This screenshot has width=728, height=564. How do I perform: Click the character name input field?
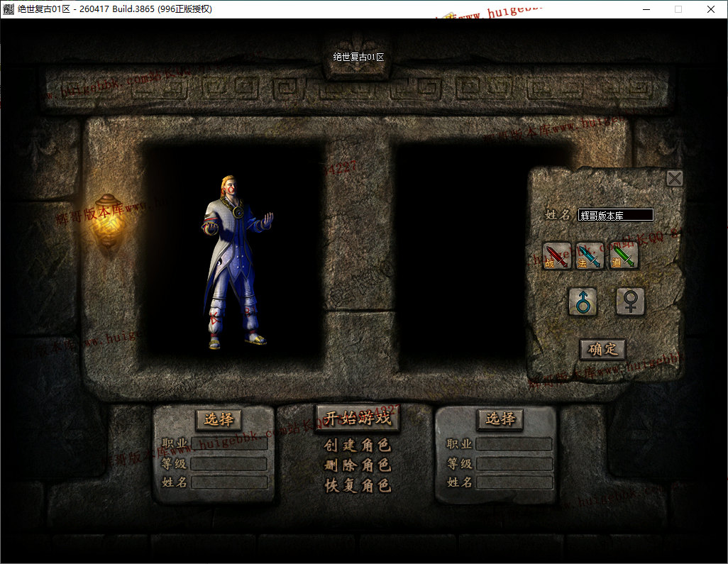(x=615, y=215)
